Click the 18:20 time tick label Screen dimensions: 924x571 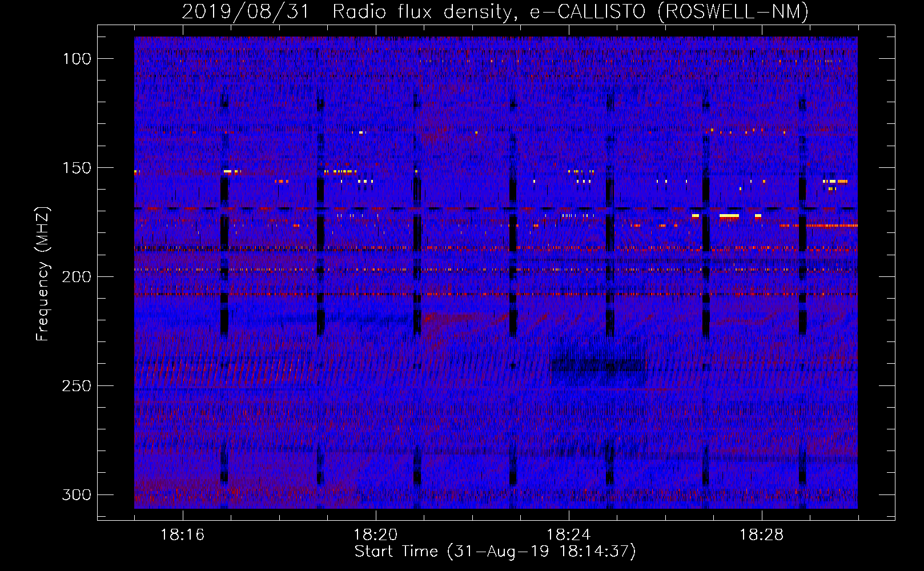tap(375, 535)
